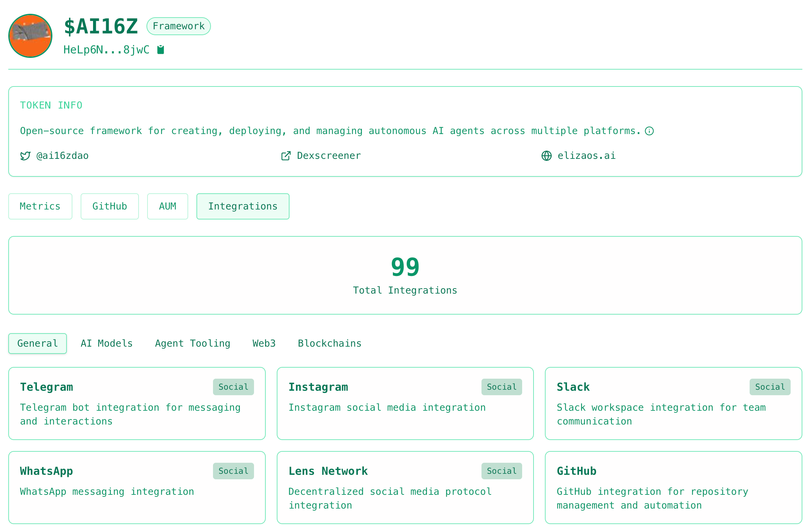Click the Framework badge next to $AI16Z

(179, 26)
